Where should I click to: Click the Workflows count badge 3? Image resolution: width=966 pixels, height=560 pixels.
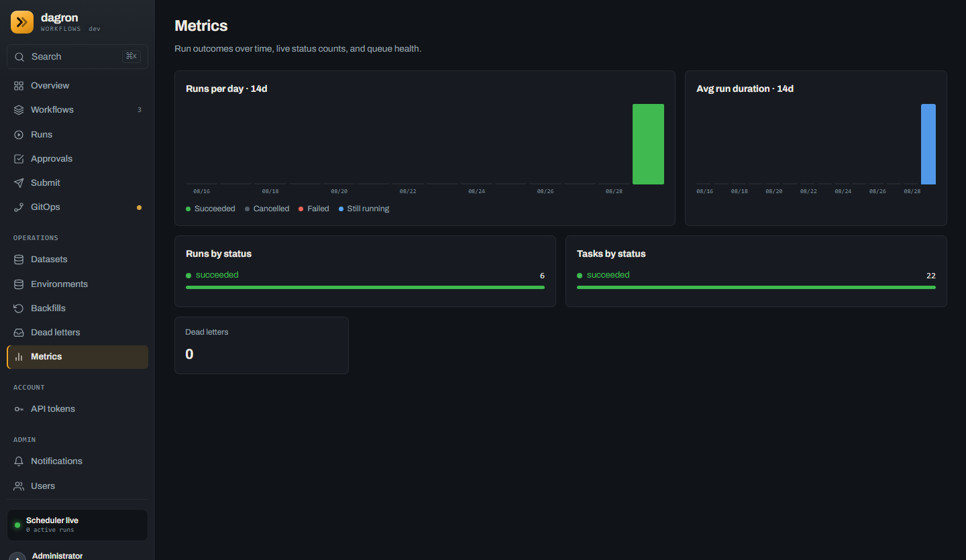pos(139,110)
